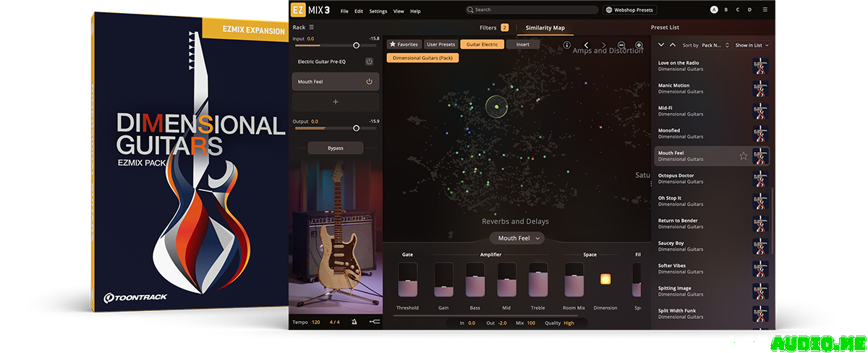Screen dimensions: 868x353
Task: Open the main hamburger menu at top right
Action: [766, 10]
